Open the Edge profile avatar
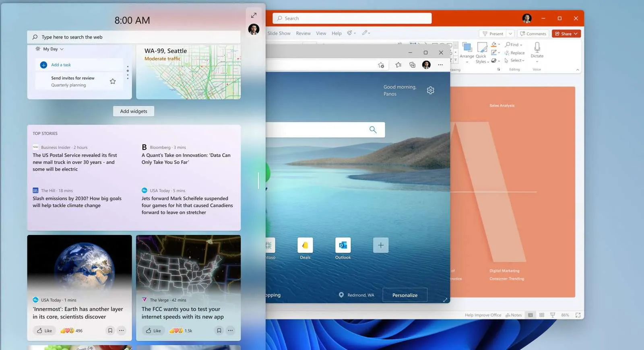 pos(426,65)
